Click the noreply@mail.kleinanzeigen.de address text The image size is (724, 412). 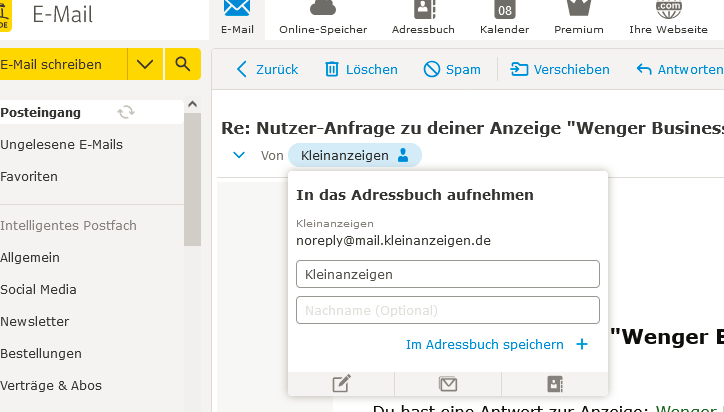tap(393, 241)
